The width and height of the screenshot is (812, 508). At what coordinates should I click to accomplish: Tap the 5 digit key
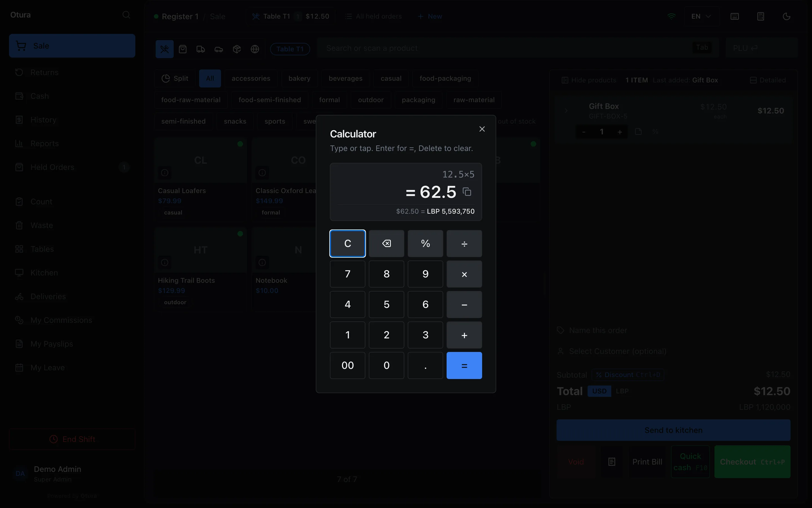[x=387, y=305]
